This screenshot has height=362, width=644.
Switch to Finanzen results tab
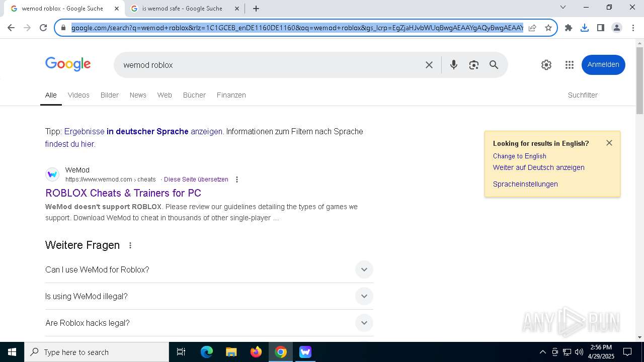(231, 95)
